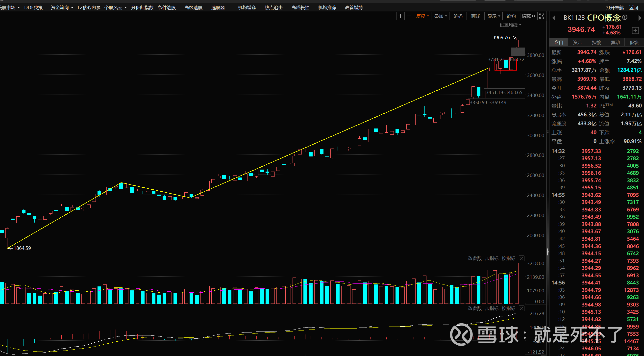Click tallest last volume bar
The image size is (644, 356).
pyautogui.click(x=517, y=283)
